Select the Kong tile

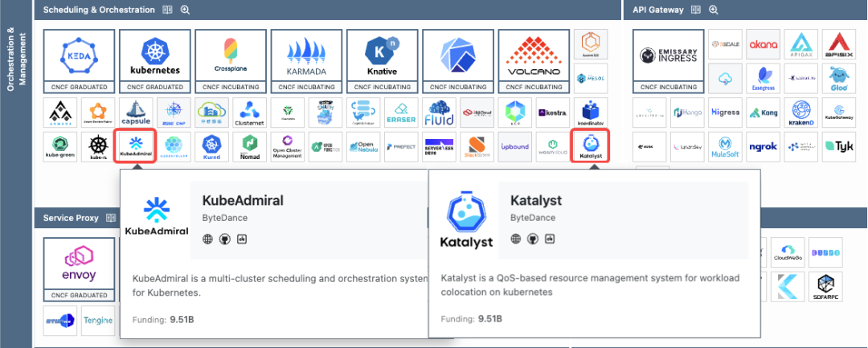pos(764,113)
